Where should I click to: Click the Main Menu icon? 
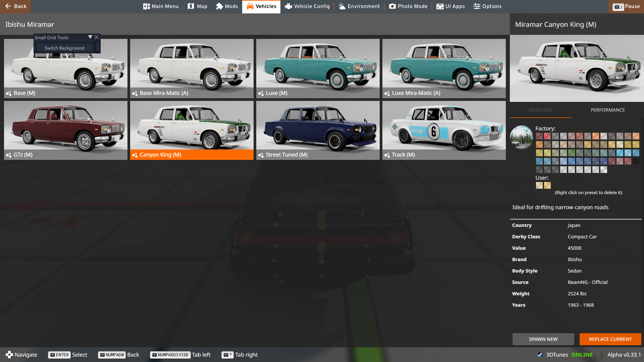point(146,6)
